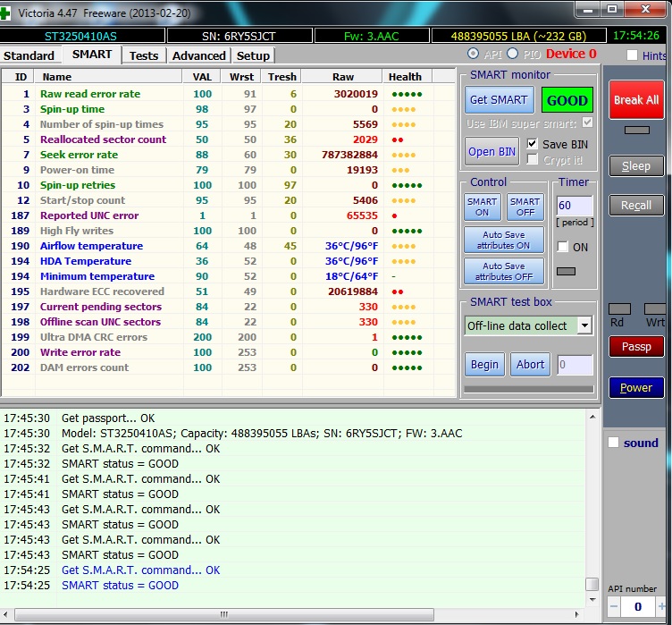
Task: Click the log scroll up arrow
Action: coord(592,417)
